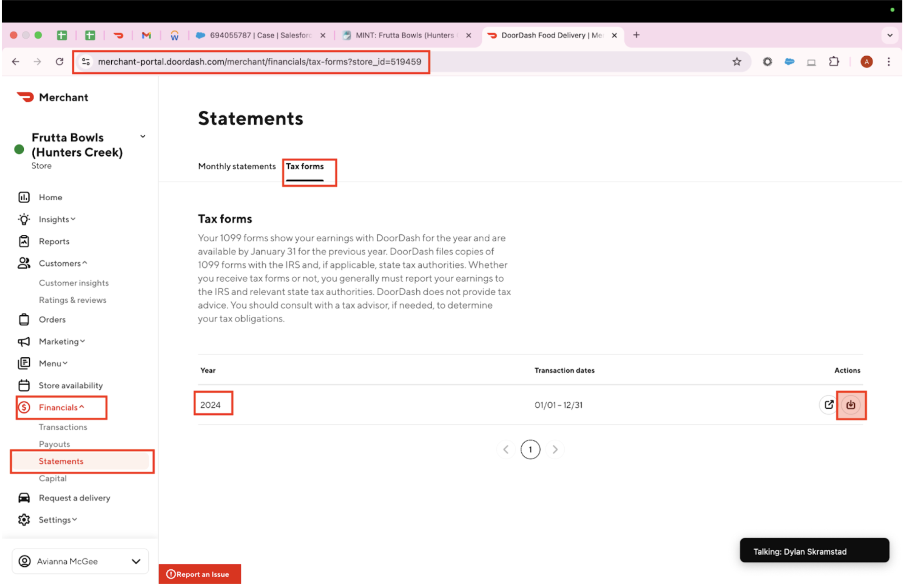Collapse the Financials section
This screenshot has width=906, height=588.
61,407
